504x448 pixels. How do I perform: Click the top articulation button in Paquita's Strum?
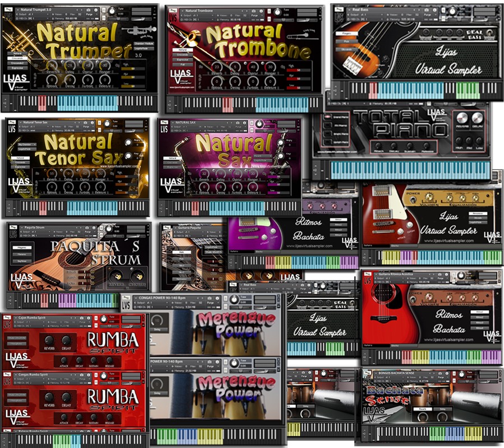[x=22, y=248]
